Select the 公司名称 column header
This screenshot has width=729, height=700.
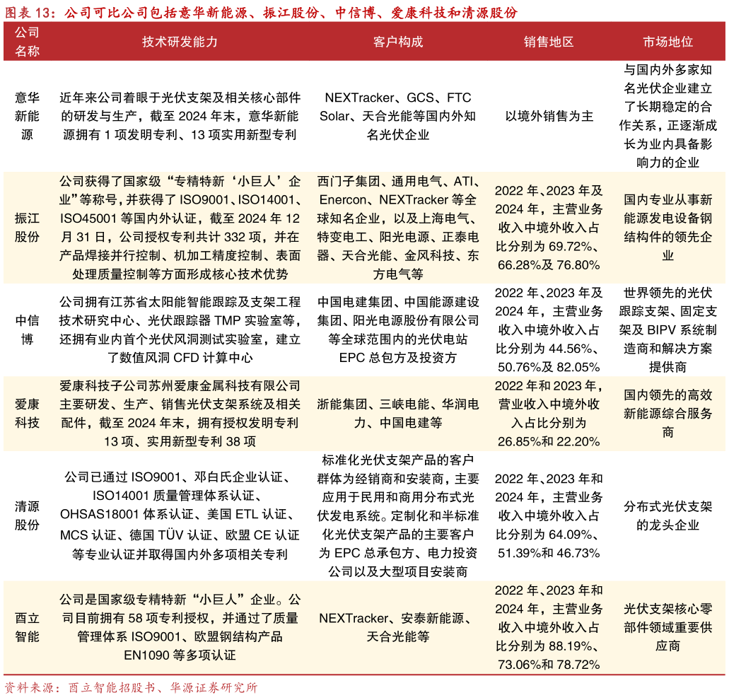pyautogui.click(x=28, y=41)
